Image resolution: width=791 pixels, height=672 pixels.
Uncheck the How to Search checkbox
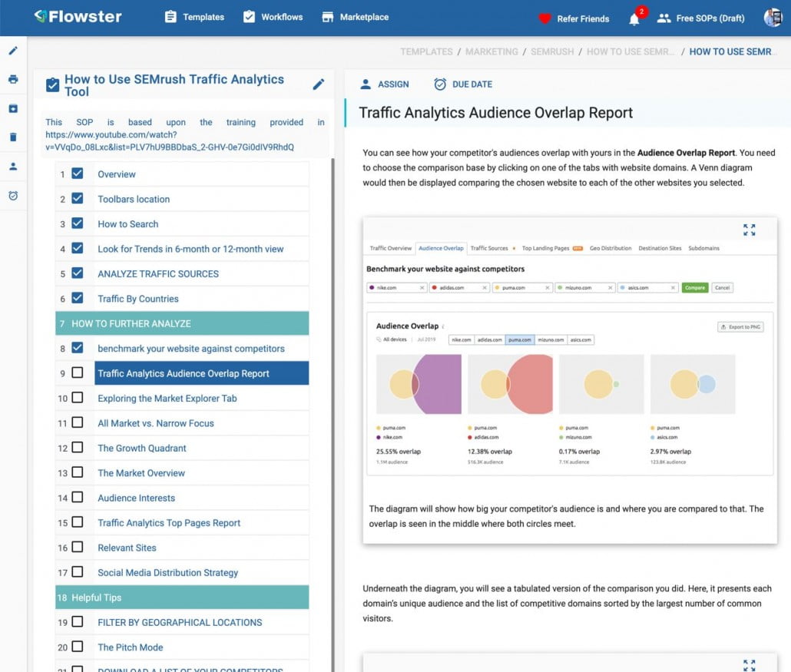[x=78, y=223]
